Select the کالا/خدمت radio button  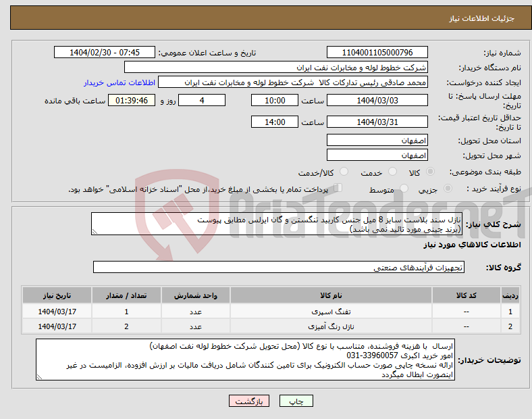click(344, 172)
